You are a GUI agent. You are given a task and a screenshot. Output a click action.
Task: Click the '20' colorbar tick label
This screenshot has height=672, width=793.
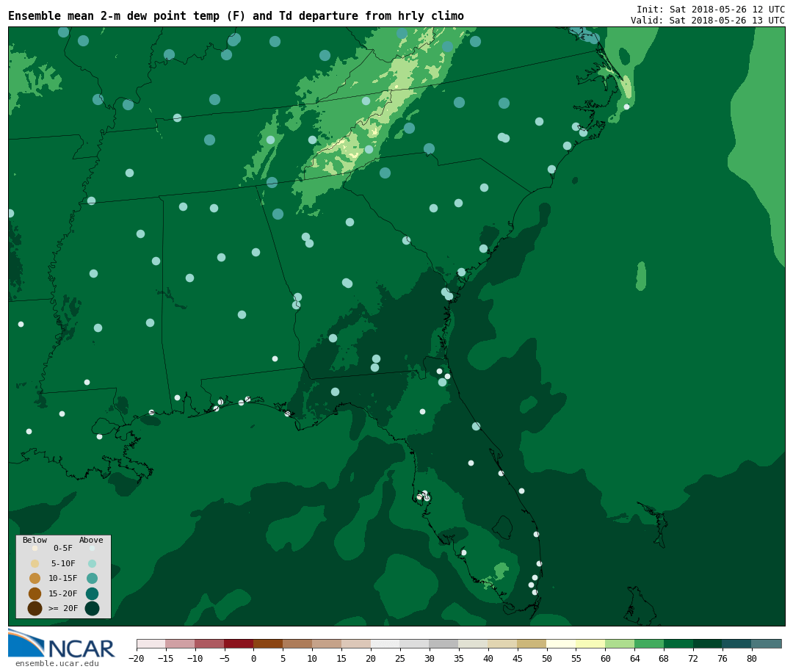coord(371,658)
